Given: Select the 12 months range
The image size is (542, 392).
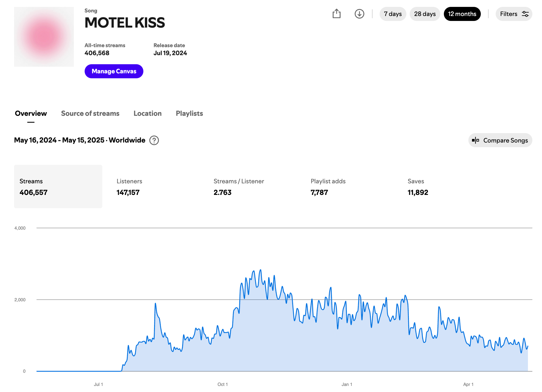Looking at the screenshot, I should (462, 14).
